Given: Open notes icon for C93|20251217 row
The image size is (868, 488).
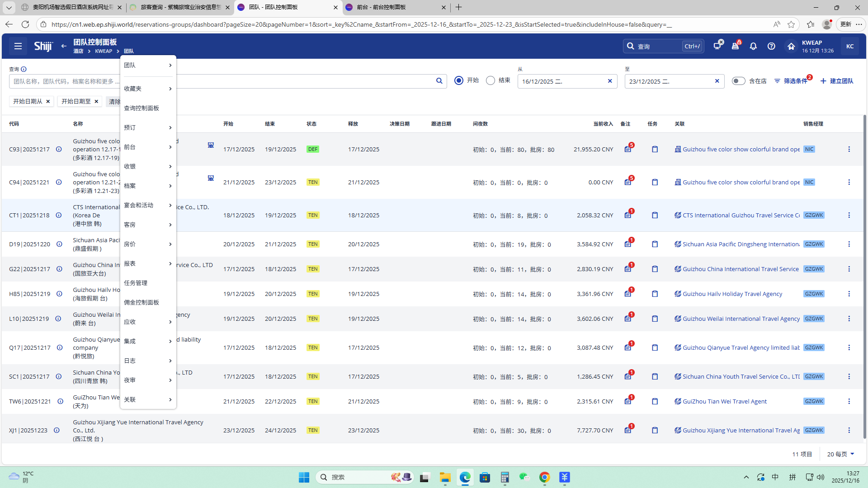Looking at the screenshot, I should click(x=627, y=150).
